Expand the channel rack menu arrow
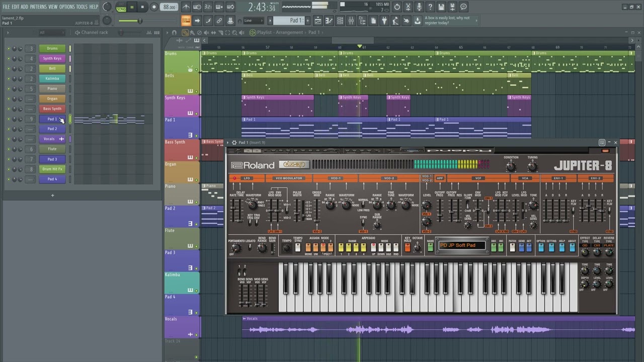 point(8,33)
